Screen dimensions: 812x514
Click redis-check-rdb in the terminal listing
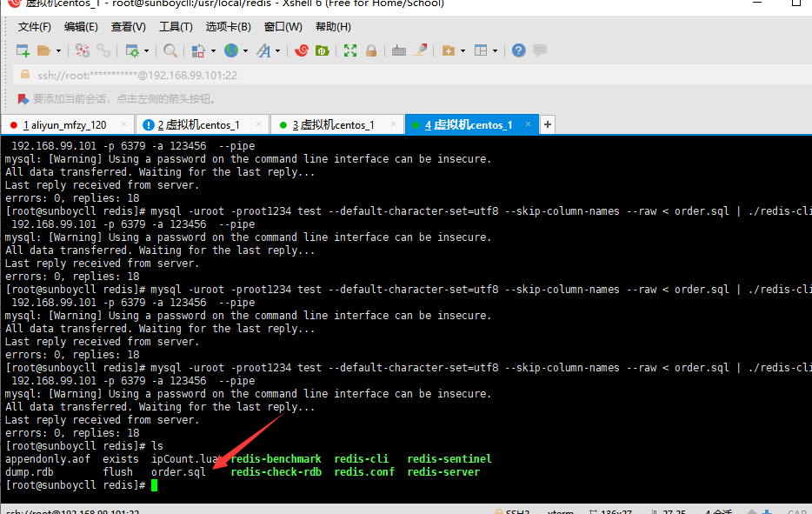pyautogui.click(x=276, y=472)
